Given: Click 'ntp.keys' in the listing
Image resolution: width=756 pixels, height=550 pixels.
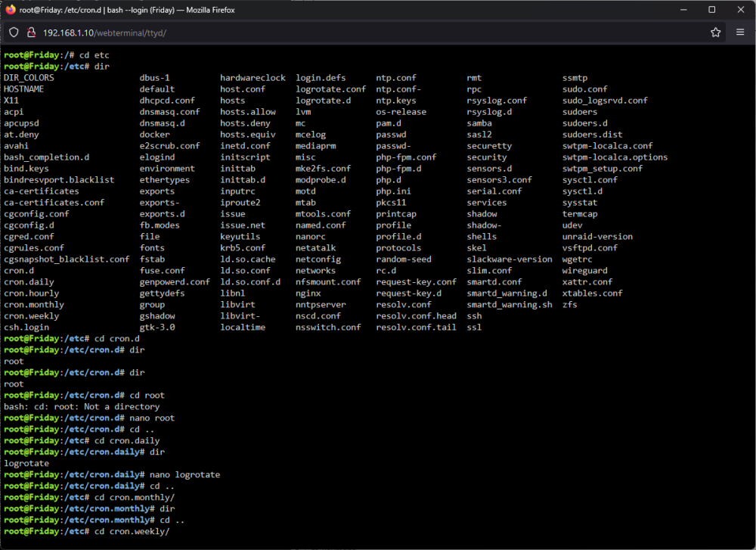Looking at the screenshot, I should [x=396, y=101].
